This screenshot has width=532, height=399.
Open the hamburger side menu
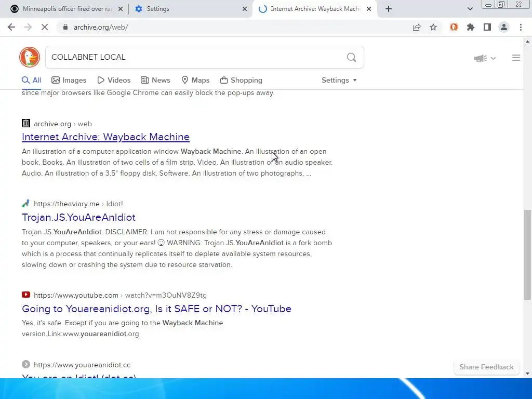516,58
